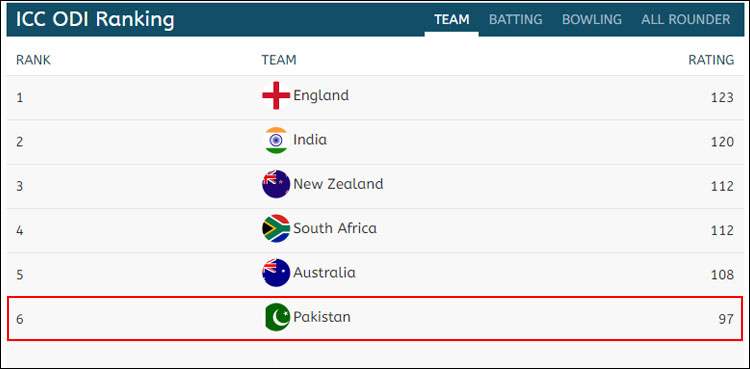Select the TEAM tab
Screen dimensions: 750x369
[452, 20]
